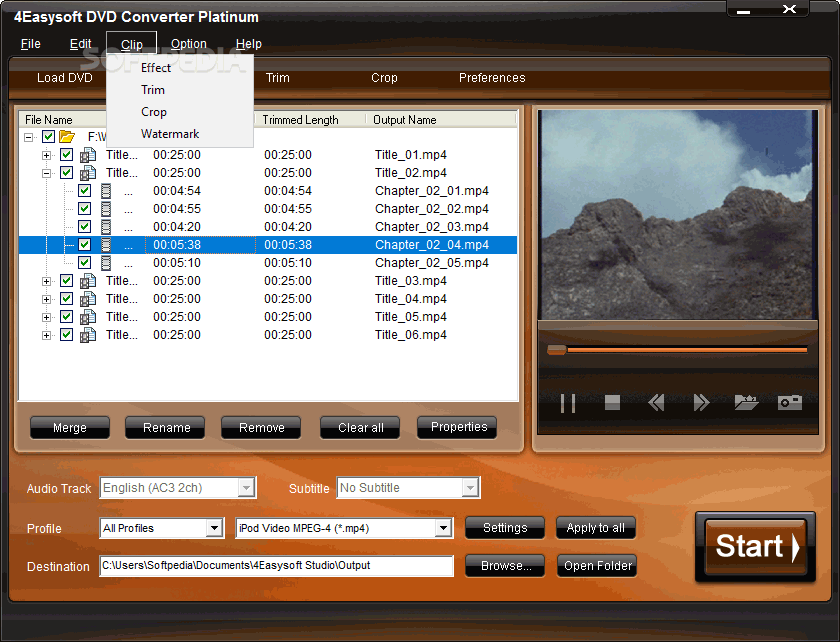Viewport: 840px width, 642px height.
Task: Expand the Title_06.mp4 tree node
Action: (47, 335)
